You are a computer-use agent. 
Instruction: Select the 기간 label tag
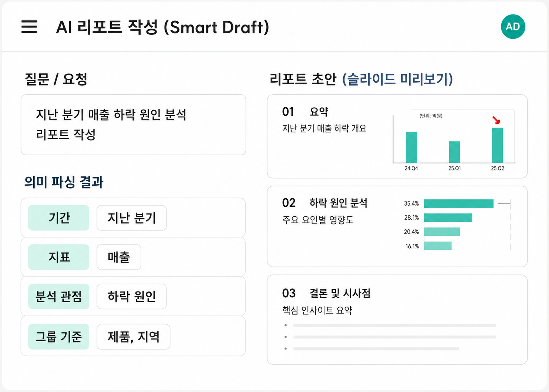(59, 218)
